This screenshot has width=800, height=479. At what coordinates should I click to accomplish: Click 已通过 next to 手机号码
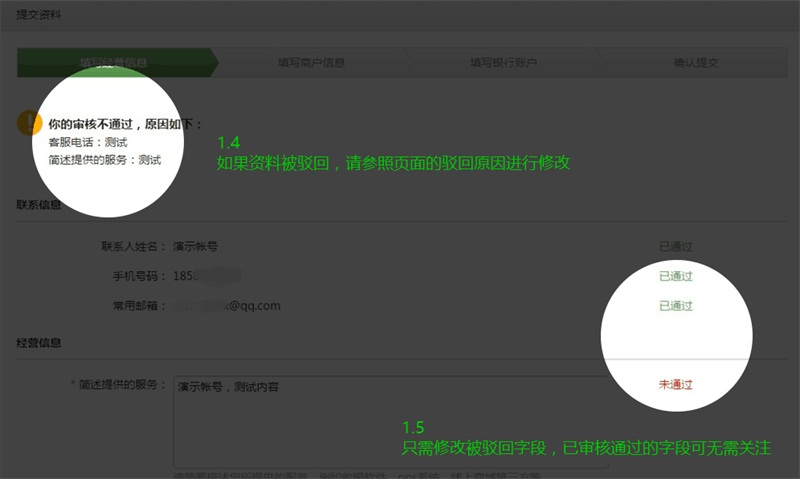pos(676,276)
